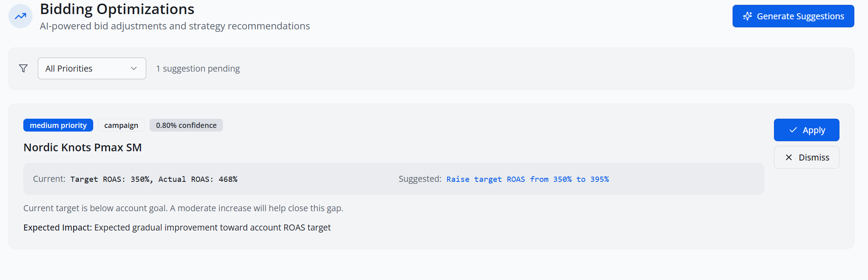
Task: Click the X icon on the Dismiss button
Action: 788,157
